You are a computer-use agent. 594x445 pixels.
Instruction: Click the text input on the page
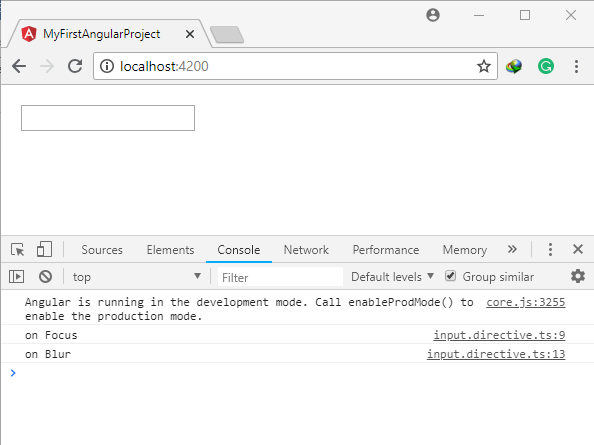[x=108, y=118]
